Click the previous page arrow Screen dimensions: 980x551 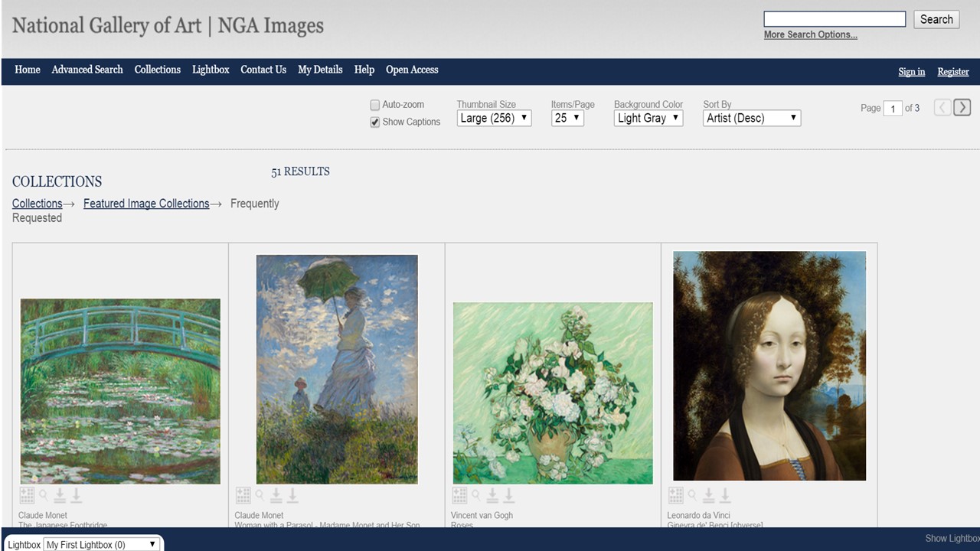click(942, 107)
